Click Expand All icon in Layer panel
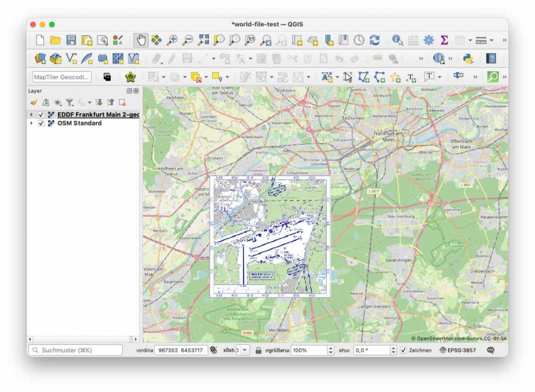The height and width of the screenshot is (392, 535). click(99, 103)
